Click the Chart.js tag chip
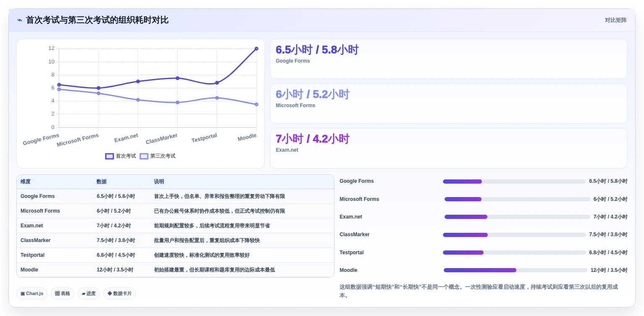Viewport: 644px width, 316px height. point(32,293)
